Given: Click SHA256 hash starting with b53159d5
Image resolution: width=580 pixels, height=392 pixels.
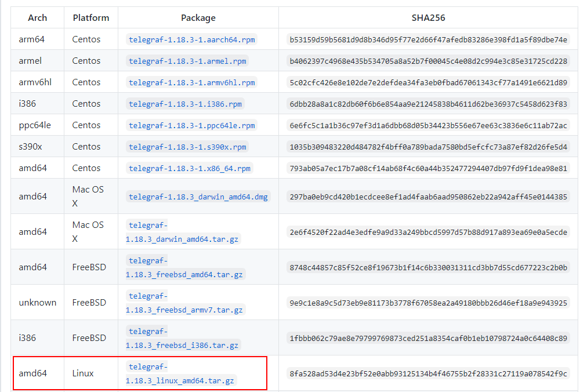Looking at the screenshot, I should click(428, 39).
